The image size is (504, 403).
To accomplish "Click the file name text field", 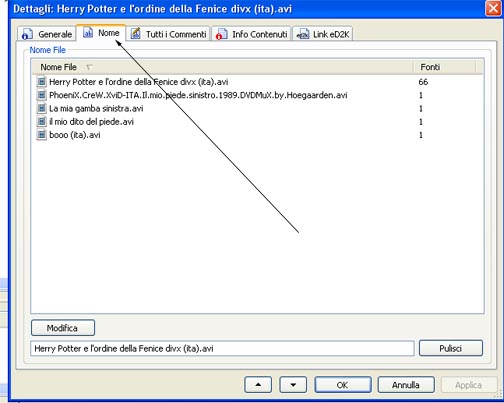I will pos(222,348).
